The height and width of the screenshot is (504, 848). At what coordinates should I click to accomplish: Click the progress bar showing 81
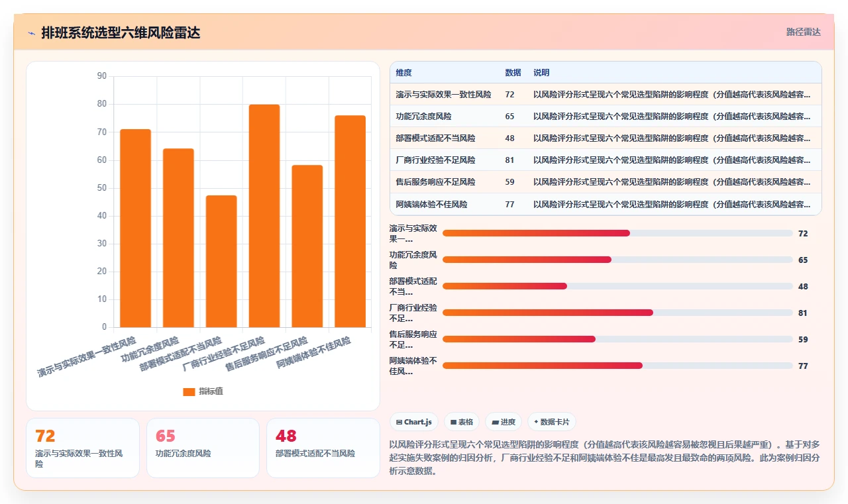point(617,313)
